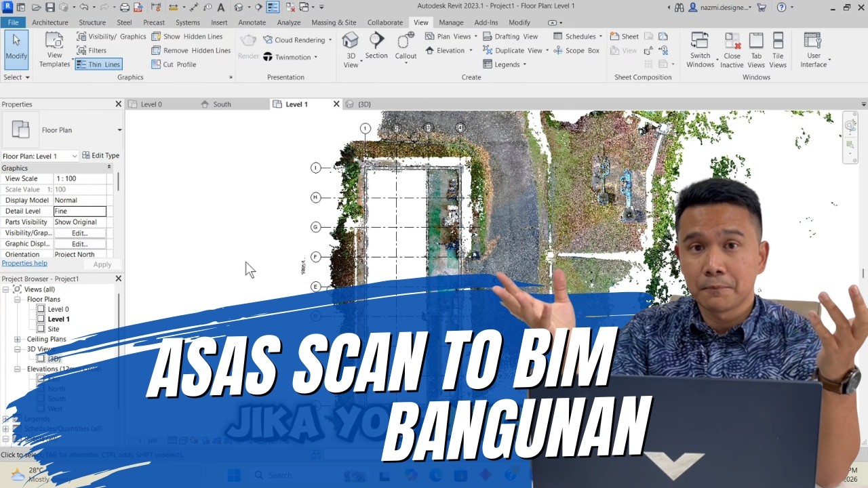Open the Level 0 view tab
The image size is (868, 488).
151,104
